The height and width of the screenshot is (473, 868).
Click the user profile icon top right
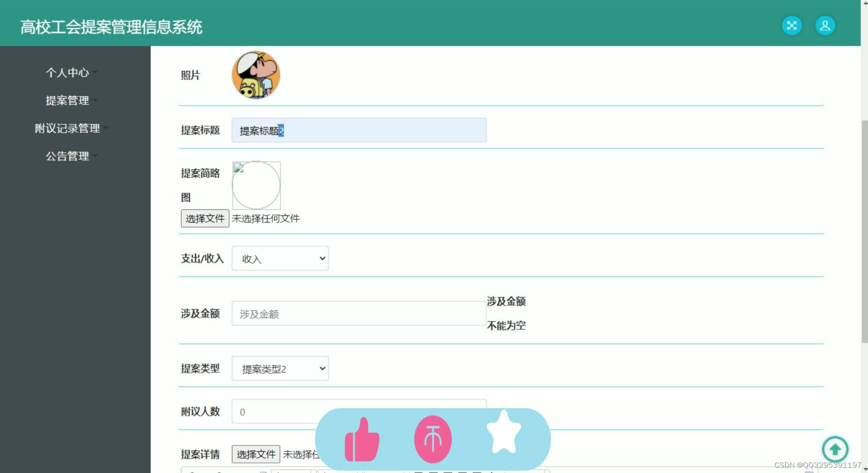[826, 25]
